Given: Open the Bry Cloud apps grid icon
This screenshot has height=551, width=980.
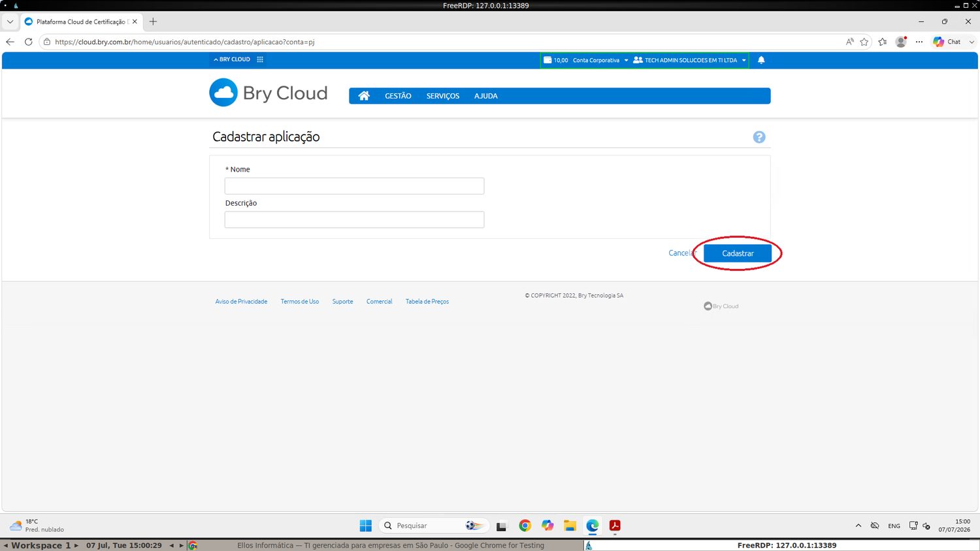Looking at the screenshot, I should click(260, 59).
